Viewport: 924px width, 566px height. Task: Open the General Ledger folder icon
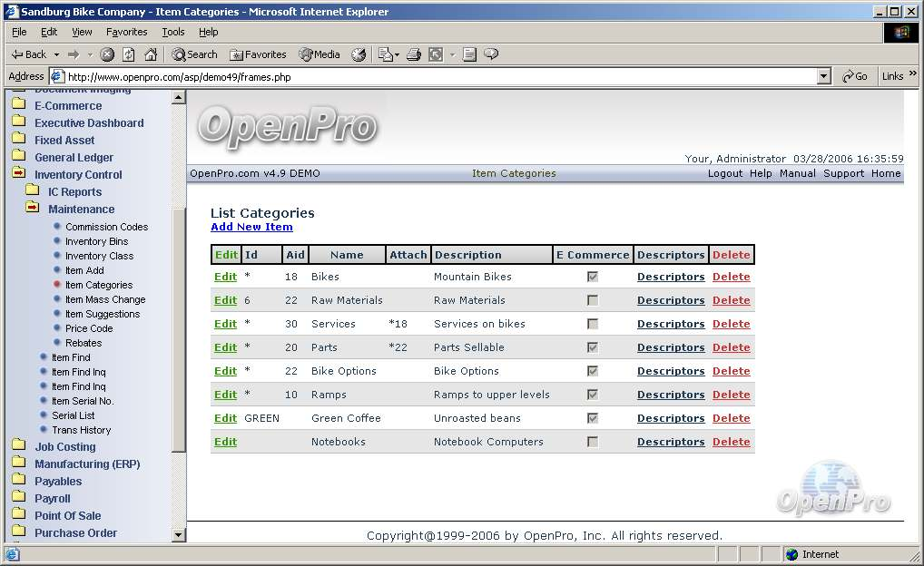click(x=19, y=156)
